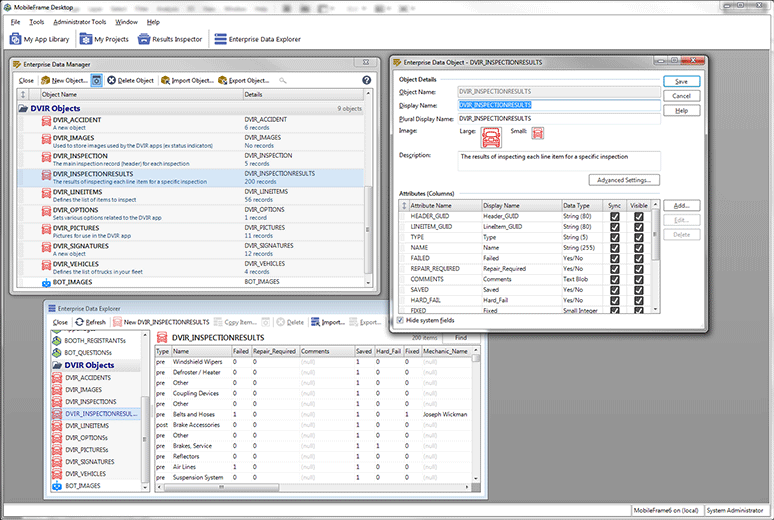
Task: Toggle Sync checkbox for FAILED attribute
Action: (x=615, y=258)
